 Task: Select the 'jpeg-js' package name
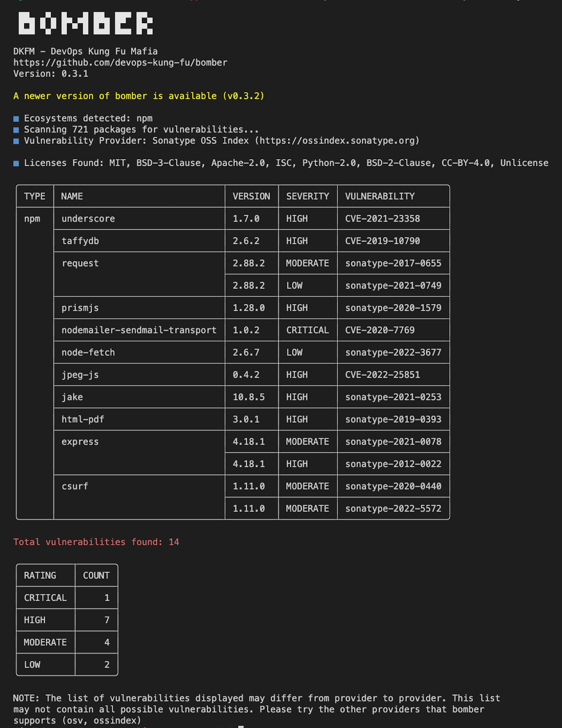[80, 375]
